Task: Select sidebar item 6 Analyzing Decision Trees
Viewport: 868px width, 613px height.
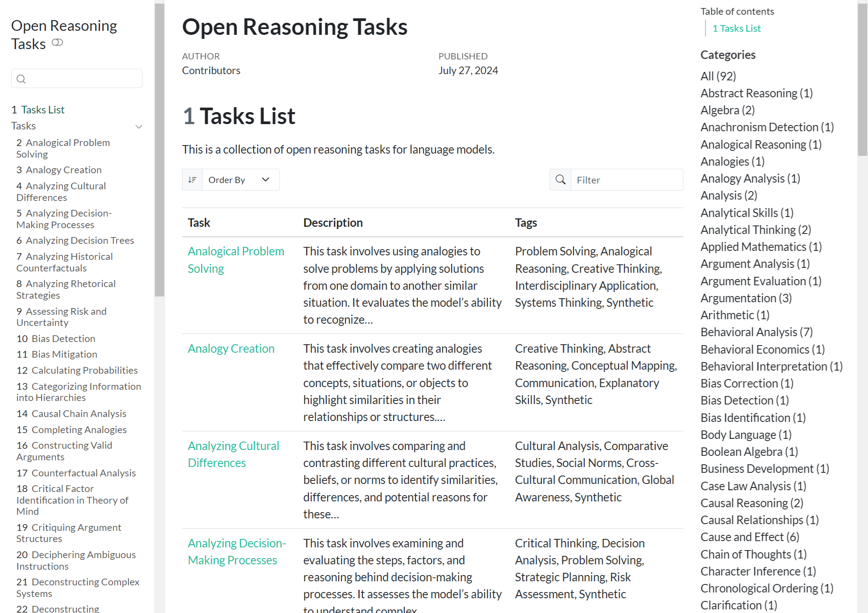Action: click(x=75, y=240)
